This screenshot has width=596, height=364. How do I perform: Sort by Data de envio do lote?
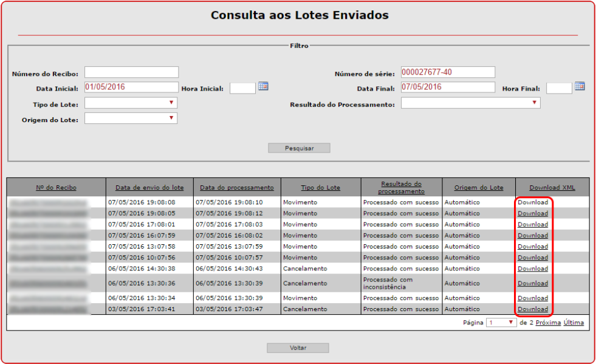coord(149,188)
